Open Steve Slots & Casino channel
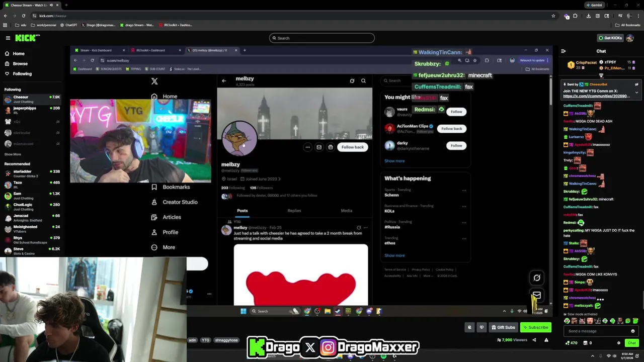Image resolution: width=644 pixels, height=362 pixels. tap(32, 251)
